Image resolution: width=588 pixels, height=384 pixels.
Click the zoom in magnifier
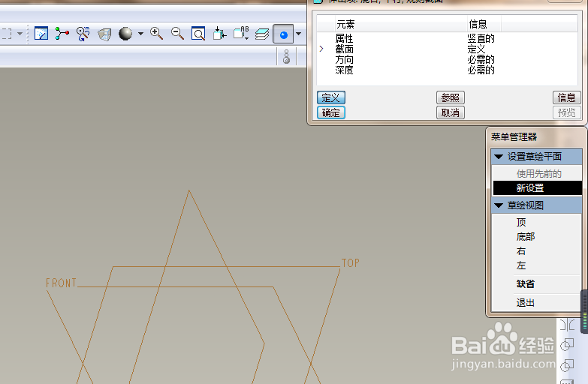156,34
